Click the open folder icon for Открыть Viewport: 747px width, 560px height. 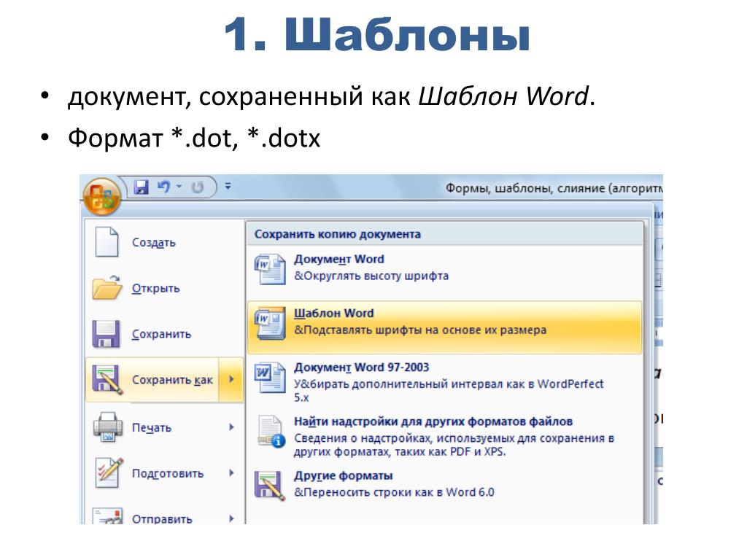[x=107, y=287]
